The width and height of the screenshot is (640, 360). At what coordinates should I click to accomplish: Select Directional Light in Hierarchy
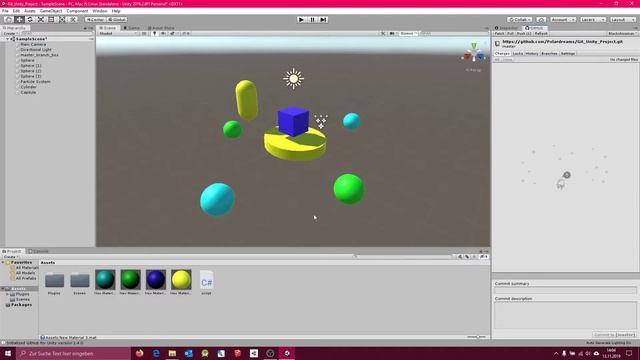36,49
